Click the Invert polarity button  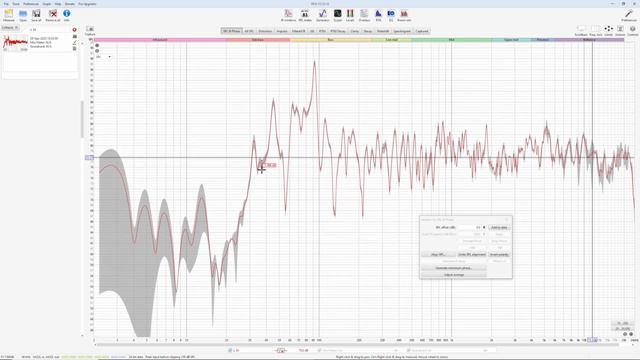pyautogui.click(x=499, y=255)
